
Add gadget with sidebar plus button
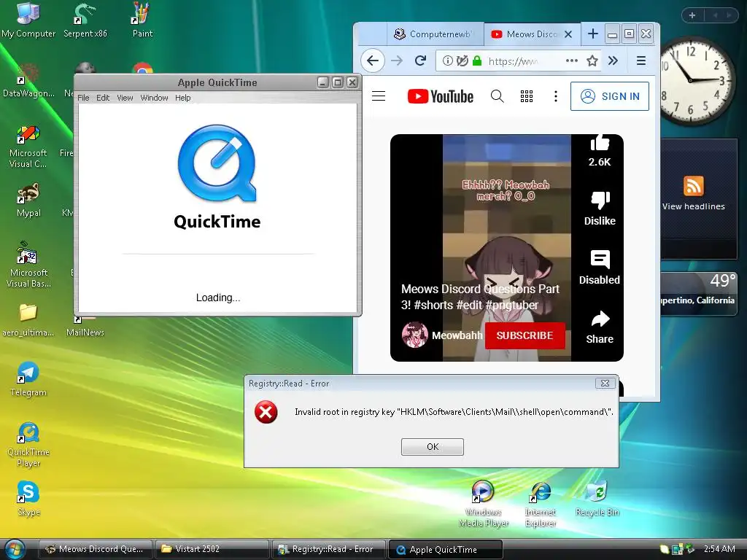[x=692, y=15]
